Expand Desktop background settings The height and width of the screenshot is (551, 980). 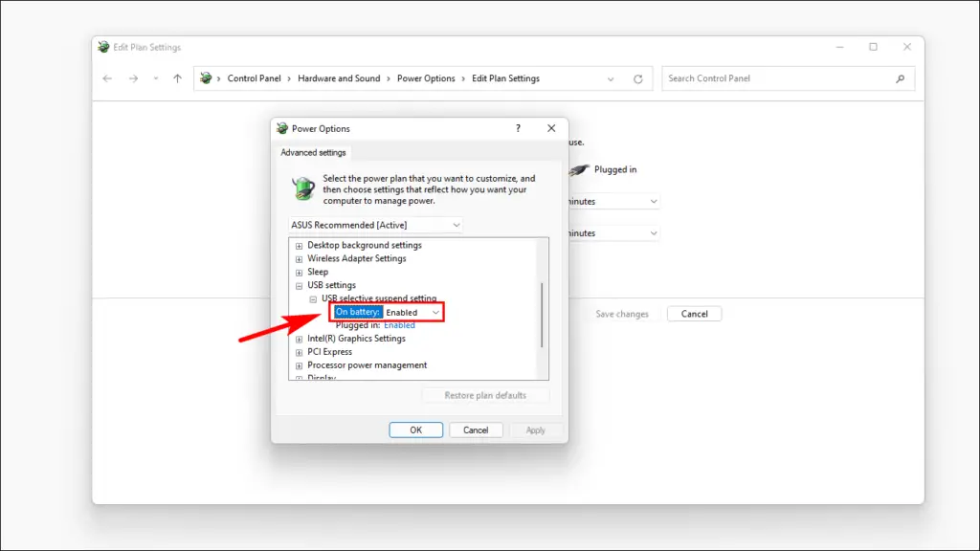point(299,246)
